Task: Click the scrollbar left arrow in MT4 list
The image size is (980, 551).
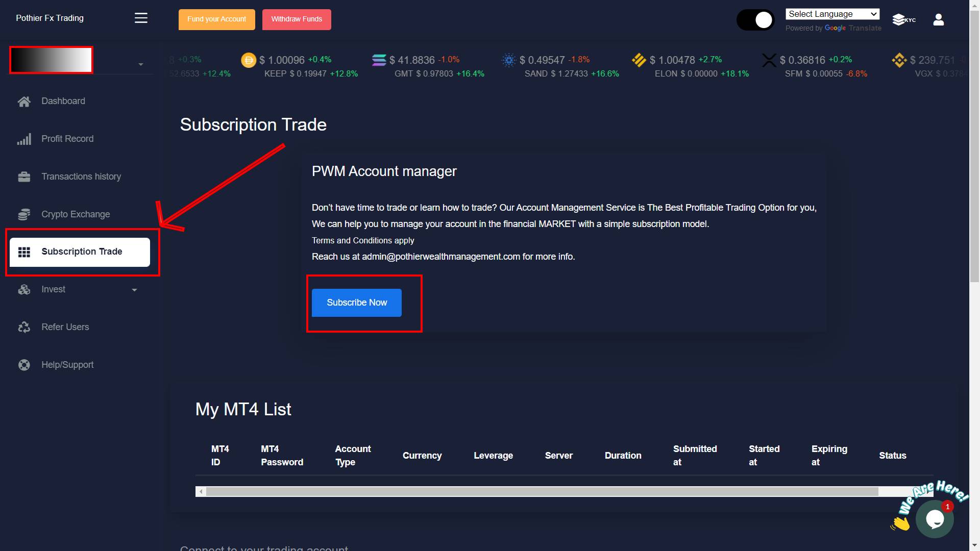Action: point(201,492)
